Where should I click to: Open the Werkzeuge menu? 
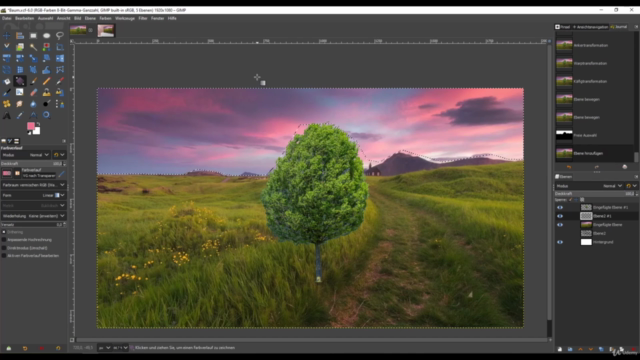point(125,18)
